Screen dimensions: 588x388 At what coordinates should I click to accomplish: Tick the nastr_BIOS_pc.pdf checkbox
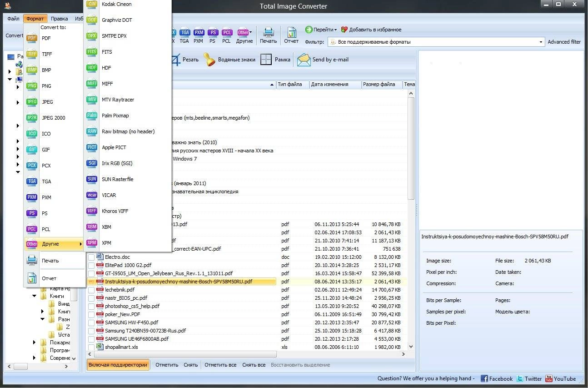pos(91,298)
